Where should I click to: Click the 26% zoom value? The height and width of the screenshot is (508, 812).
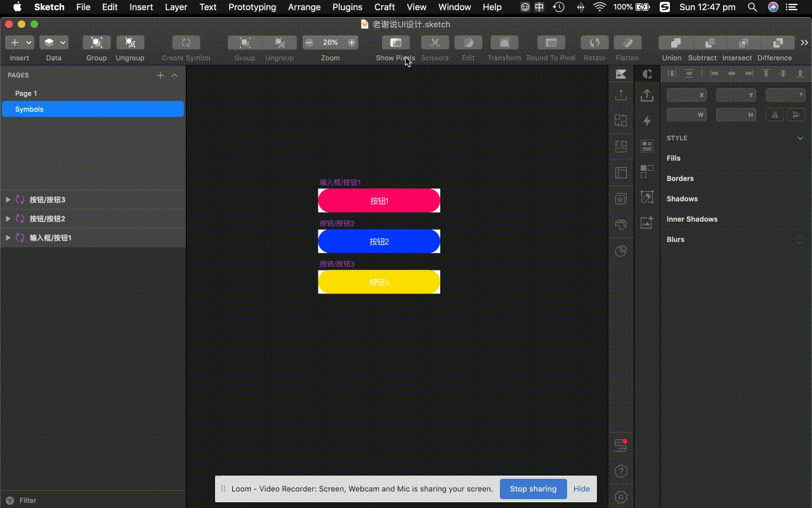click(331, 43)
